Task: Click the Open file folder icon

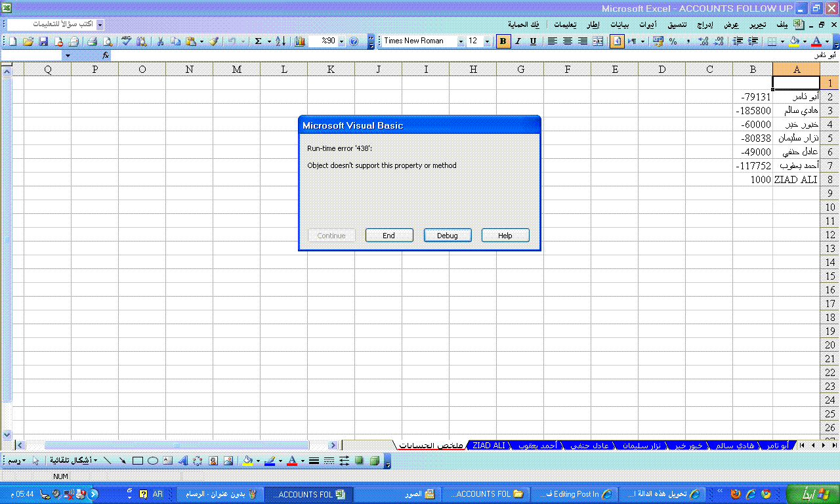Action: (x=28, y=41)
